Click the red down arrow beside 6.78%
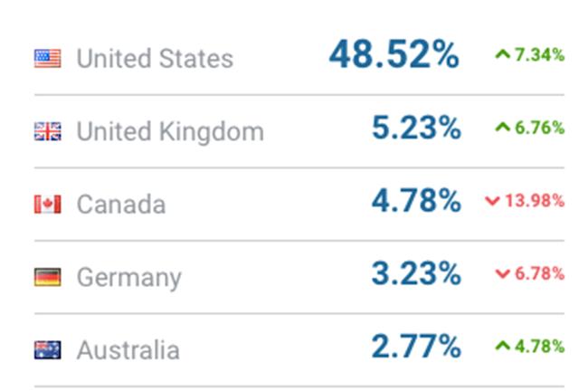This screenshot has width=588, height=391. click(x=502, y=273)
